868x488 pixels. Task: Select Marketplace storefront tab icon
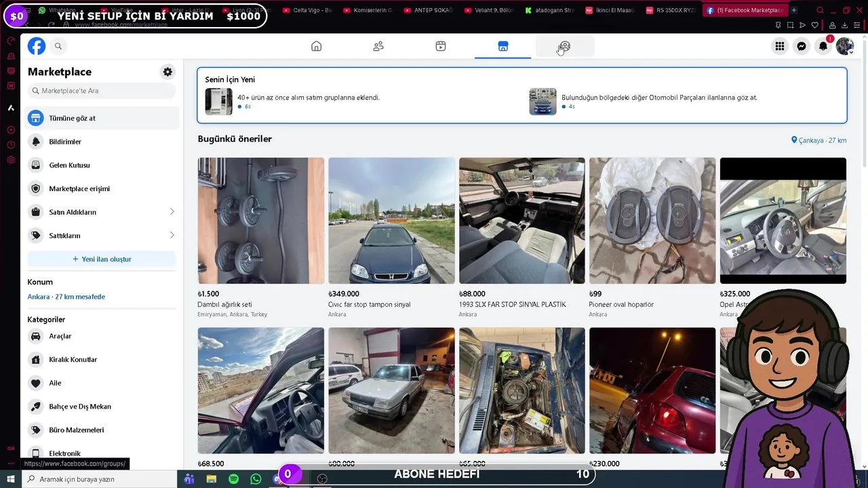tap(503, 46)
